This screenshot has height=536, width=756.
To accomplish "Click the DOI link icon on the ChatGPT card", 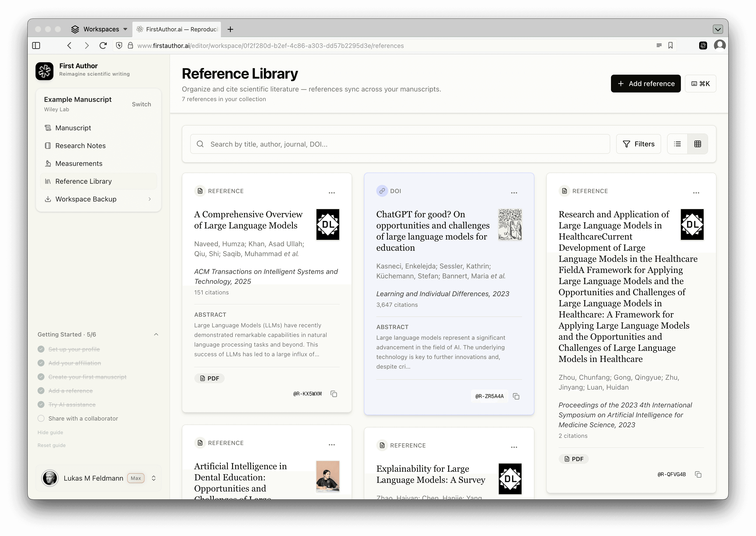I will pos(382,191).
